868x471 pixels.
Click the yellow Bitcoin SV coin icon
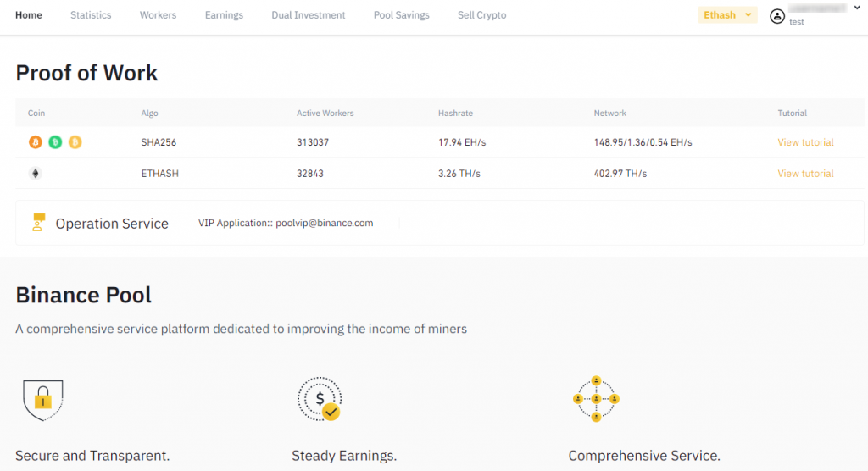[x=75, y=142]
